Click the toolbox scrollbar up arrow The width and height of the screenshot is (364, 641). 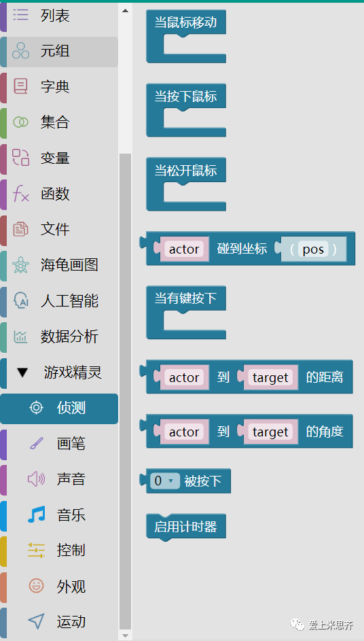[125, 11]
